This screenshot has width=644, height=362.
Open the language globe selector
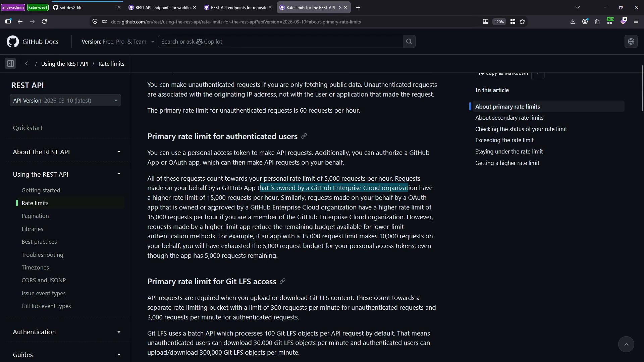(631, 42)
